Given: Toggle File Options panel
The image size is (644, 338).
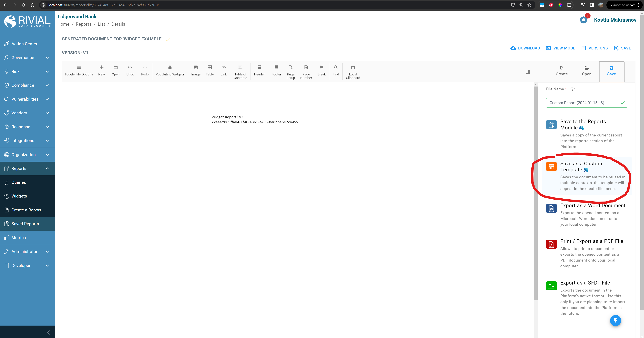Looking at the screenshot, I should pos(79,70).
